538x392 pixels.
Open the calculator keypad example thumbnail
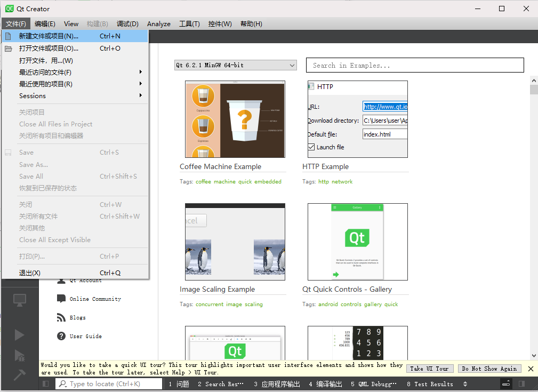tap(358, 343)
